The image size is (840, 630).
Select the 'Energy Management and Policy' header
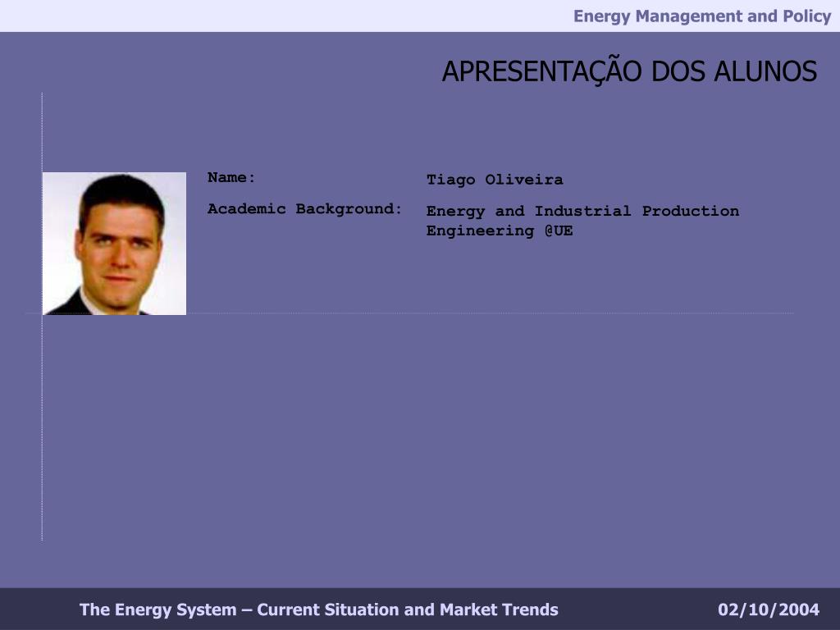tap(702, 16)
